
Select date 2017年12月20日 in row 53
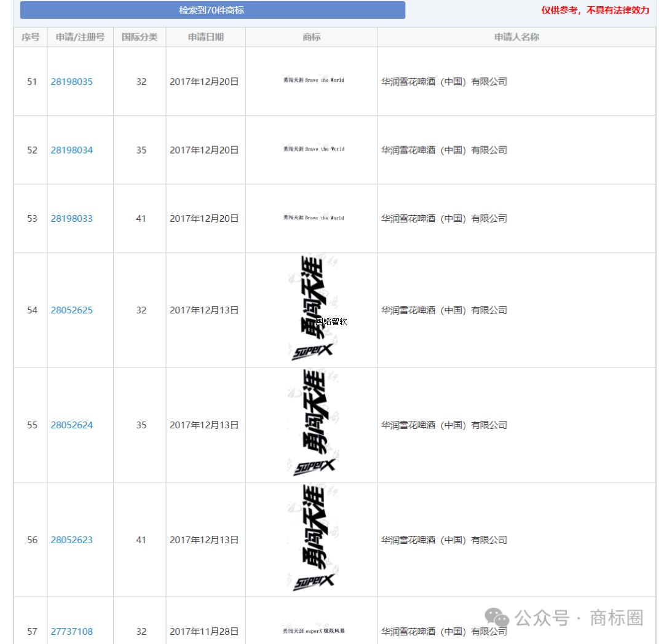[204, 219]
